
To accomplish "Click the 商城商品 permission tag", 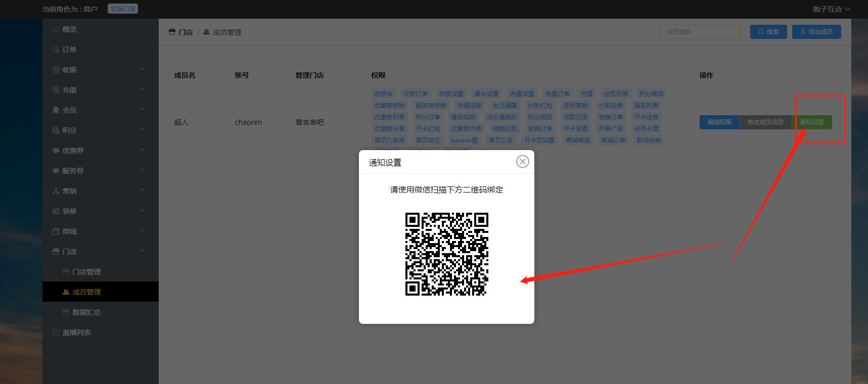I will [577, 140].
